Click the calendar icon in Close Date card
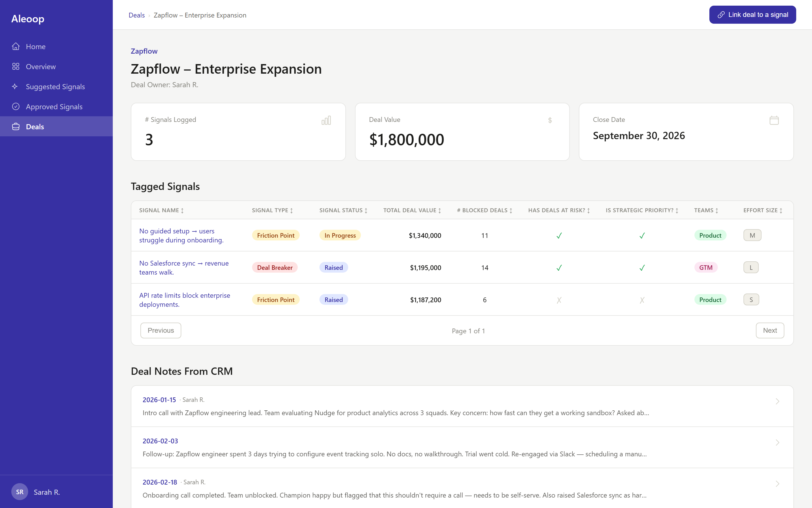 [x=774, y=120]
